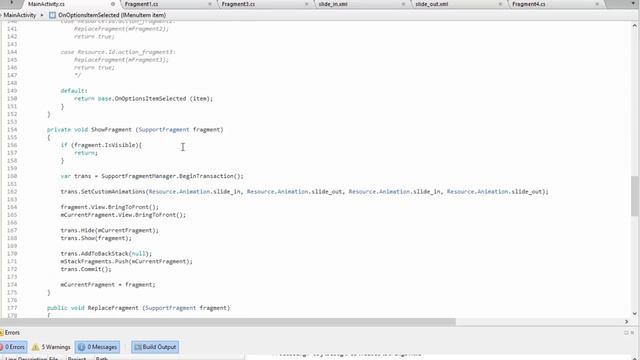Close the MainActivity.cs tab
The width and height of the screenshot is (640, 360).
coord(113,4)
